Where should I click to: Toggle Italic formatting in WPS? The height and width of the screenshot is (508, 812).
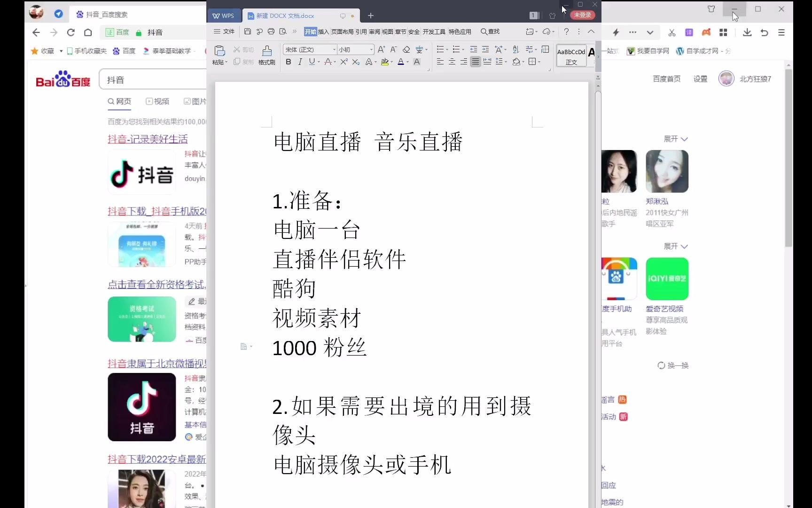click(x=300, y=62)
